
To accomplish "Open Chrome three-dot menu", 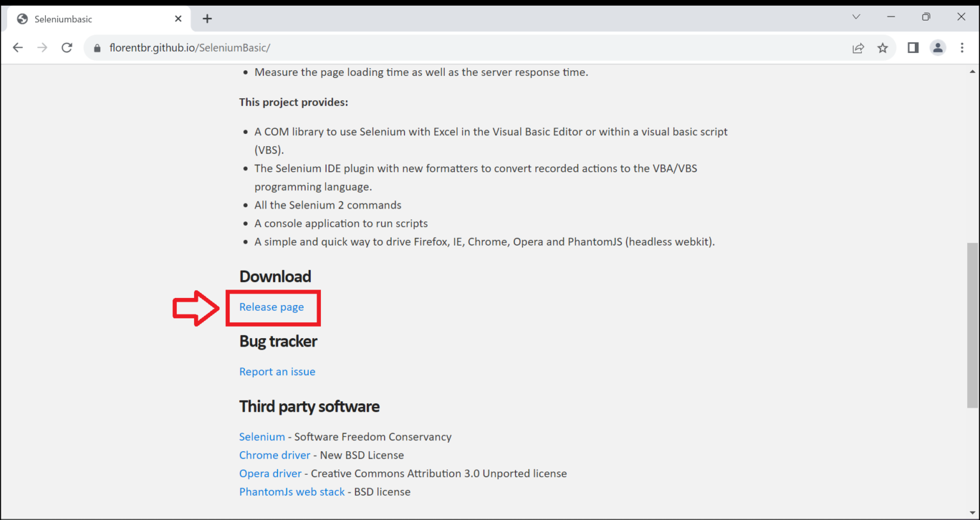I will point(962,48).
